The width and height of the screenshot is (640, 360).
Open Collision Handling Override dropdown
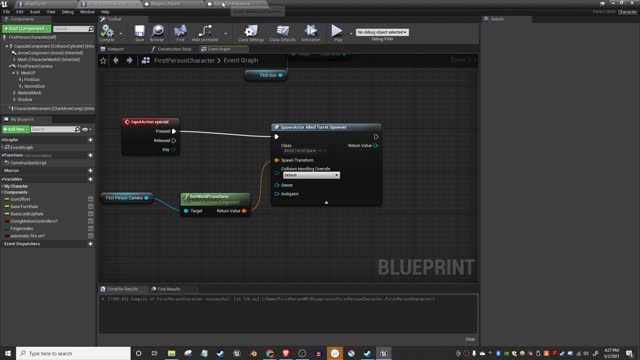pos(311,175)
